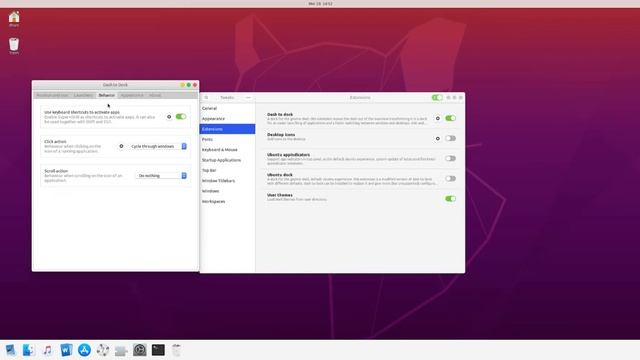The height and width of the screenshot is (360, 640).
Task: Open first dock icon at far left
Action: click(10, 350)
